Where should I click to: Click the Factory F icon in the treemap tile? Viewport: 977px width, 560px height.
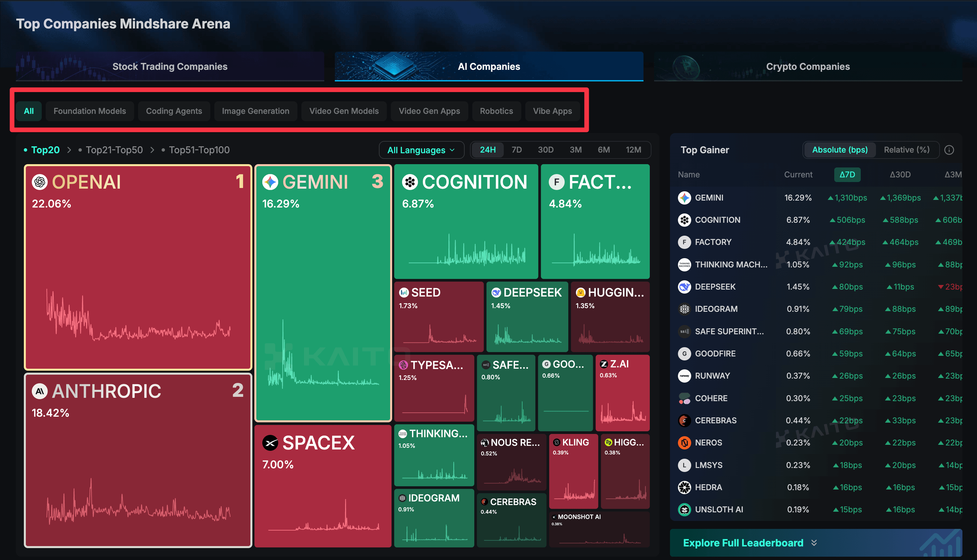coord(556,182)
